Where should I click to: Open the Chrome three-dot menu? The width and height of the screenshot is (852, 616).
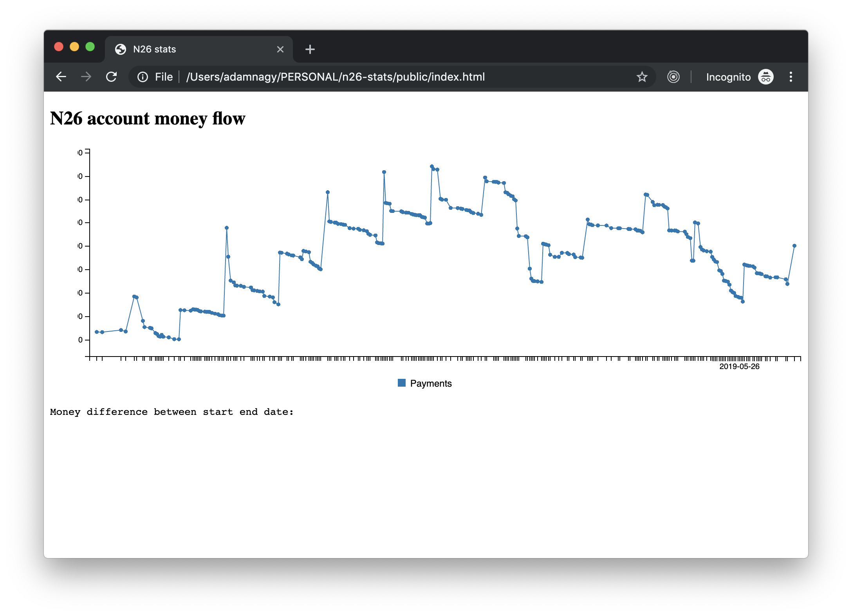(791, 77)
